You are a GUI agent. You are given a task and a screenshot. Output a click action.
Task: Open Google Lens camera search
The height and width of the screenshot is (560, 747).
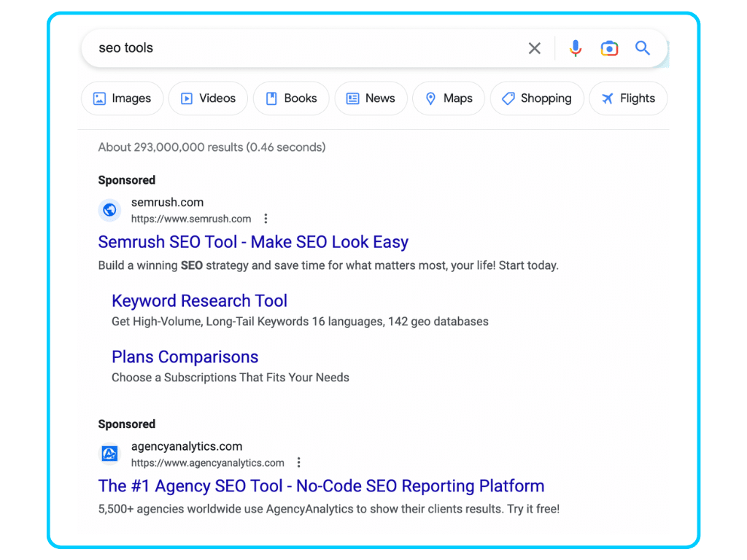[x=609, y=47]
